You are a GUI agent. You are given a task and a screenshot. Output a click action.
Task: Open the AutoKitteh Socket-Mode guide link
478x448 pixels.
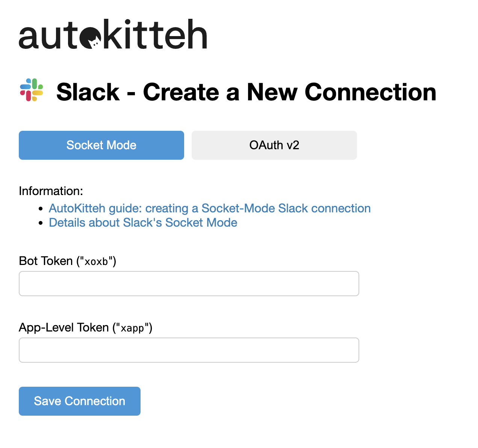pyautogui.click(x=210, y=208)
